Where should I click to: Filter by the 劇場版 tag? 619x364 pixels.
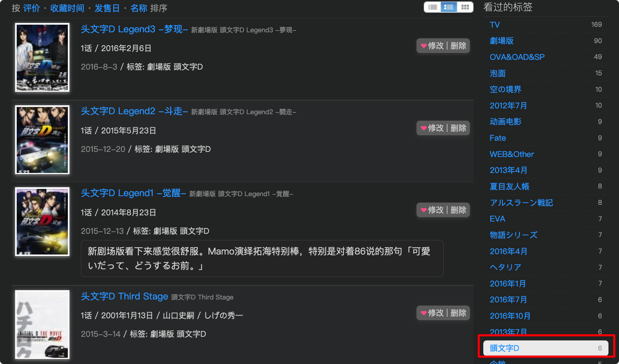coord(501,41)
